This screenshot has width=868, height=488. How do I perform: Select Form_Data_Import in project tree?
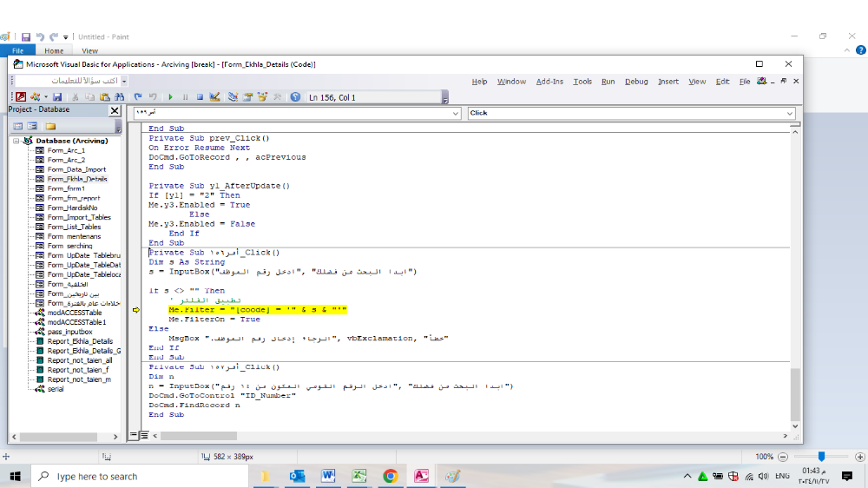coord(76,169)
